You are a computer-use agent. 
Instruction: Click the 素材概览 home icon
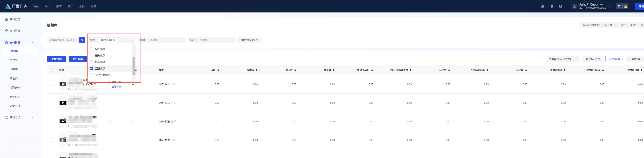7,19
